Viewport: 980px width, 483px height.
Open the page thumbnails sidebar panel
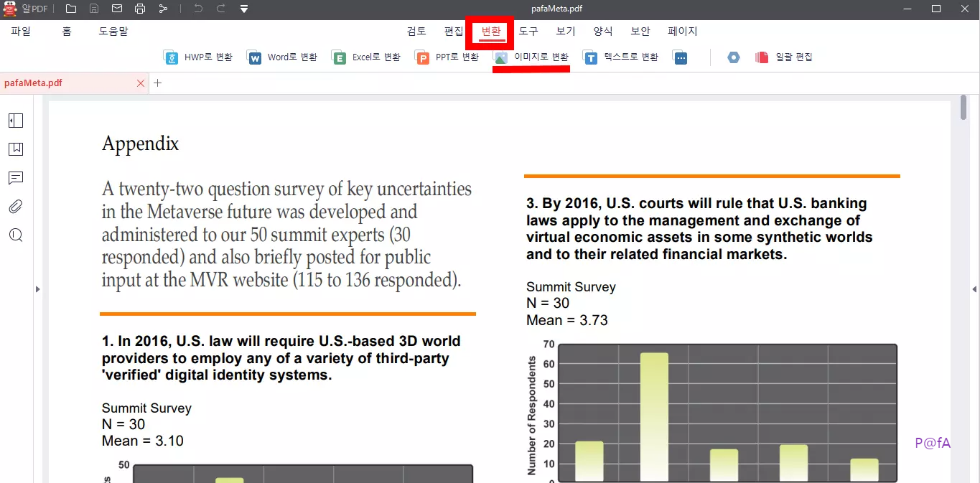coord(16,121)
